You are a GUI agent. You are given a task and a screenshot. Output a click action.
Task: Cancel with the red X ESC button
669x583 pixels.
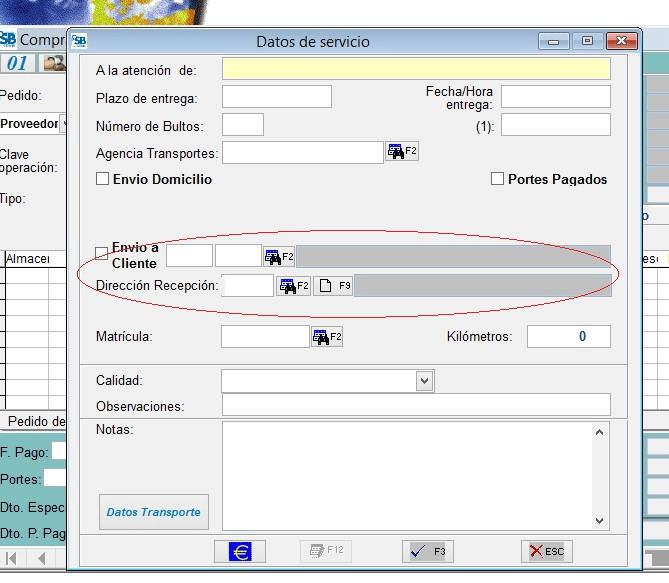pos(546,551)
